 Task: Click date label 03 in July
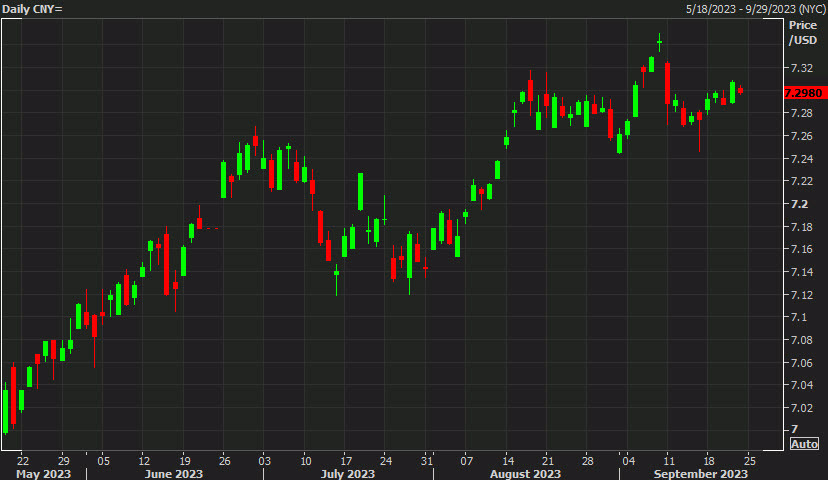click(265, 460)
